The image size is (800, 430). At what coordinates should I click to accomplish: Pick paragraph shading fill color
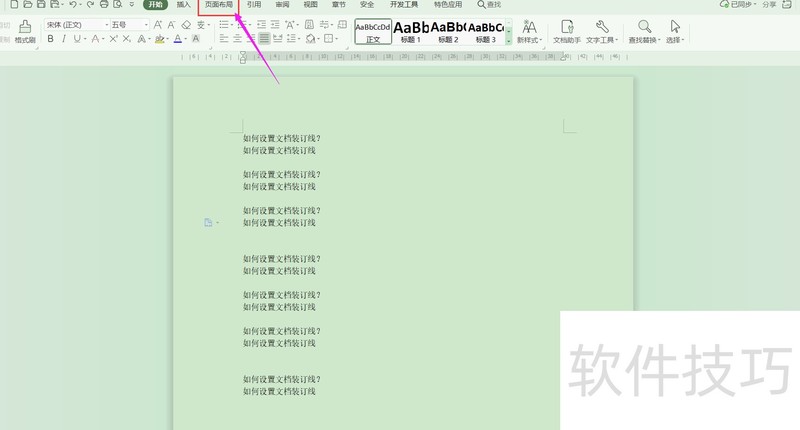pos(310,38)
